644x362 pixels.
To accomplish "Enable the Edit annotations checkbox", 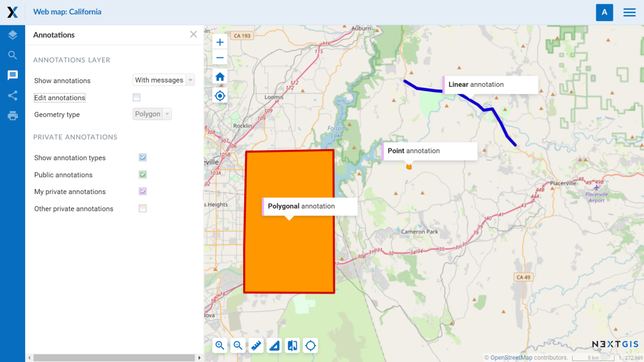I will [x=136, y=98].
